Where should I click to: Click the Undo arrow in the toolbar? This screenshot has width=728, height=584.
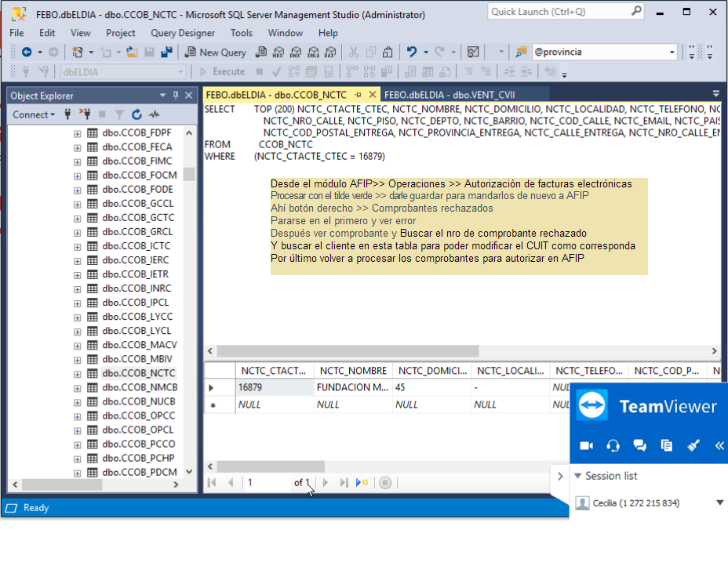(412, 53)
